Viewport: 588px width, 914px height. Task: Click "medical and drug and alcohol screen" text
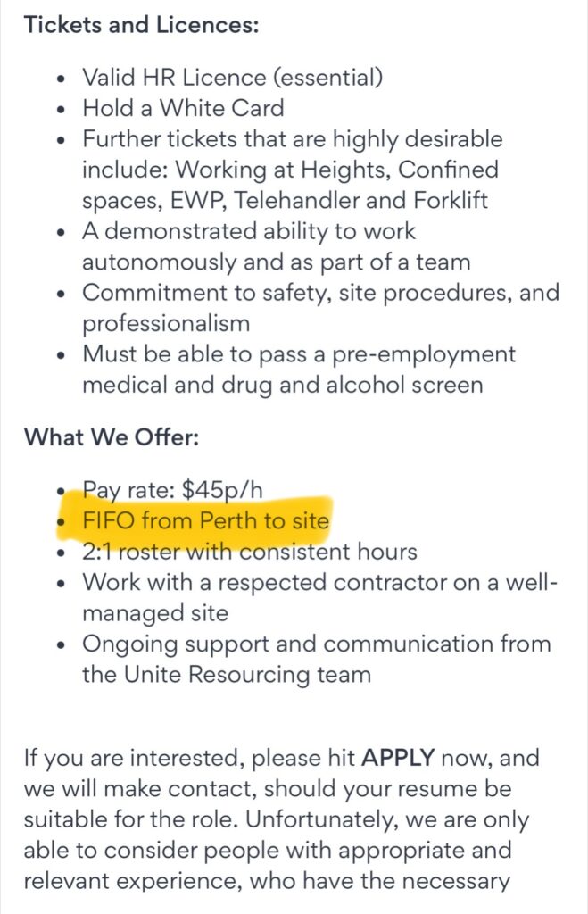[282, 385]
